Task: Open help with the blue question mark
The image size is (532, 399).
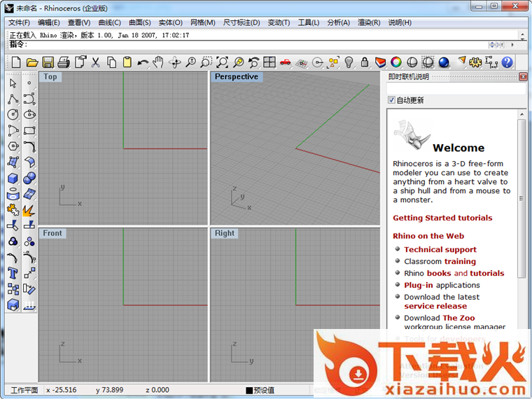Action: [507, 62]
